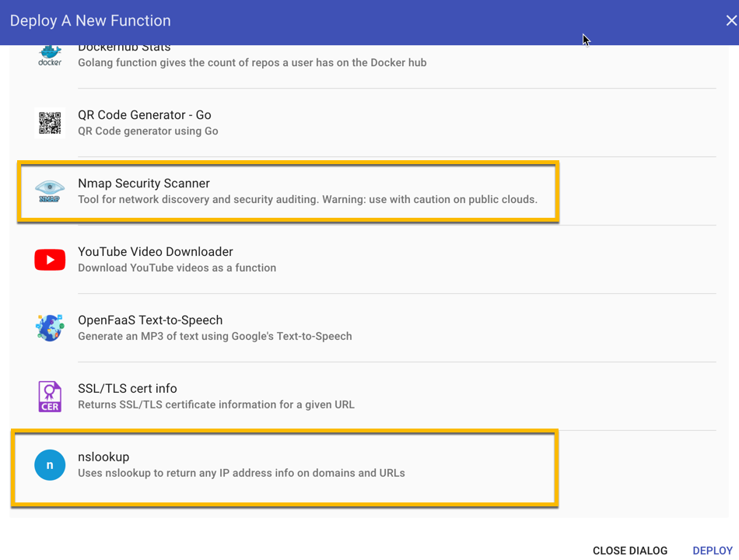The height and width of the screenshot is (560, 739).
Task: Click the blue nslookup "n" avatar
Action: click(50, 465)
